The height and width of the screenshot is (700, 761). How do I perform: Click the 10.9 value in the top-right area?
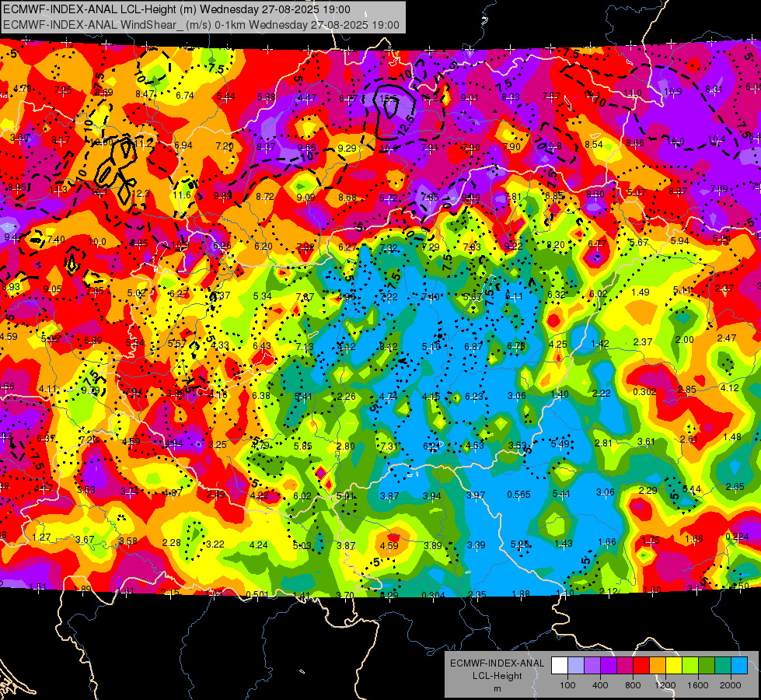pos(672,91)
